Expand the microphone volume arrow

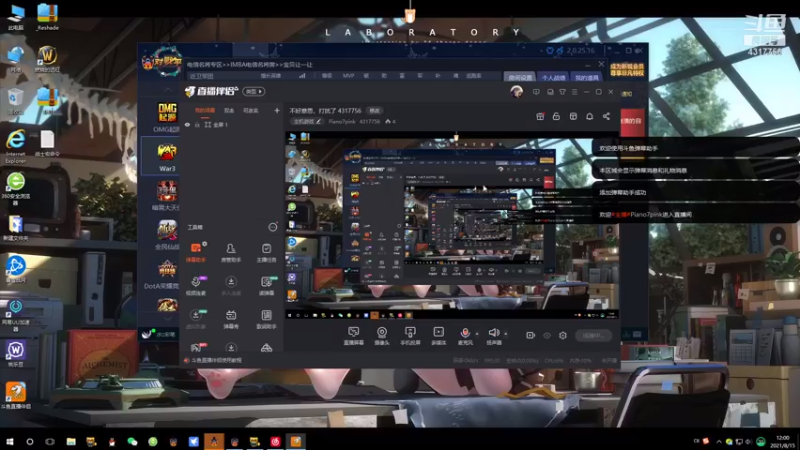(477, 334)
